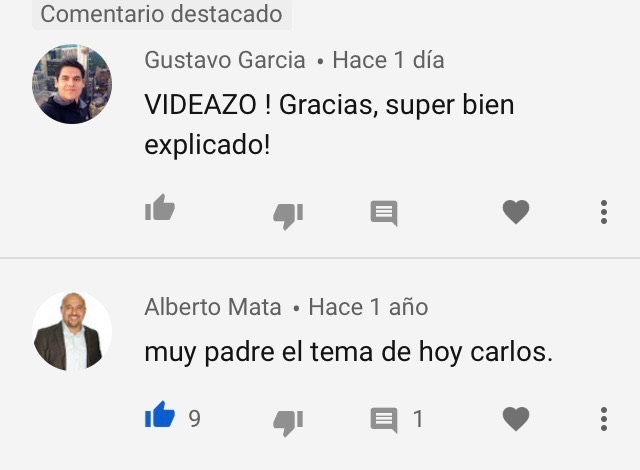View the 1 reply count on Alberto's comment
This screenshot has height=470, width=640.
(418, 419)
